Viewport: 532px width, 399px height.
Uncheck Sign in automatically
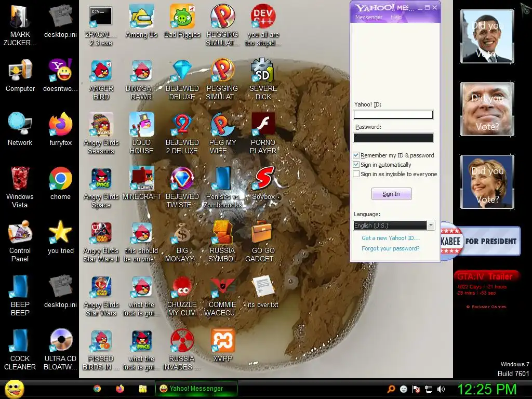click(356, 165)
